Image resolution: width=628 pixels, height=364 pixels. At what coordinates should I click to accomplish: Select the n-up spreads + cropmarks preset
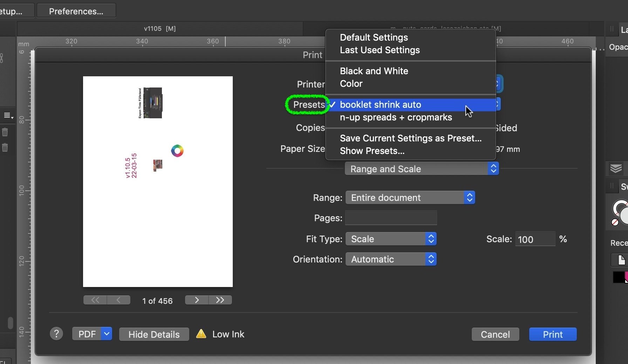coord(396,117)
